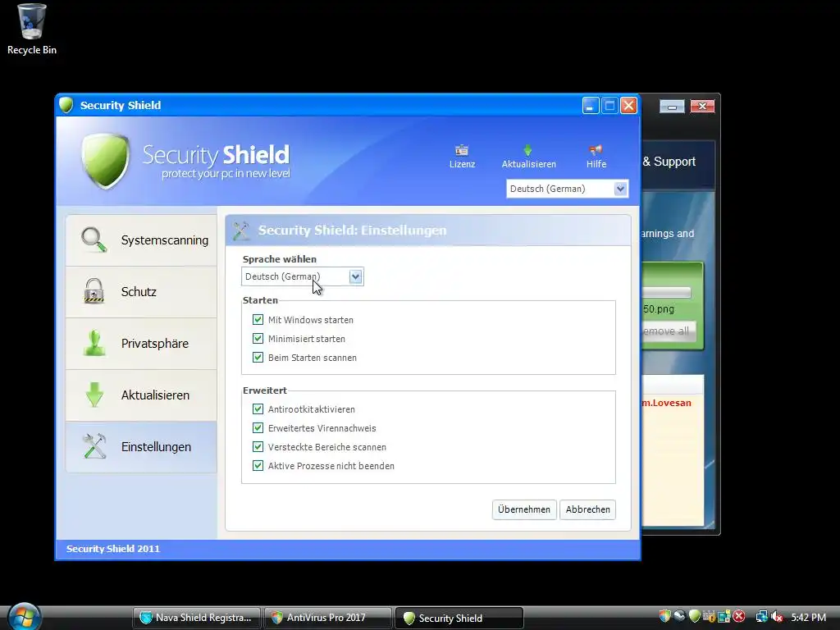Uncheck Versteckte Bereiche scannen
This screenshot has width=840, height=630.
(258, 446)
